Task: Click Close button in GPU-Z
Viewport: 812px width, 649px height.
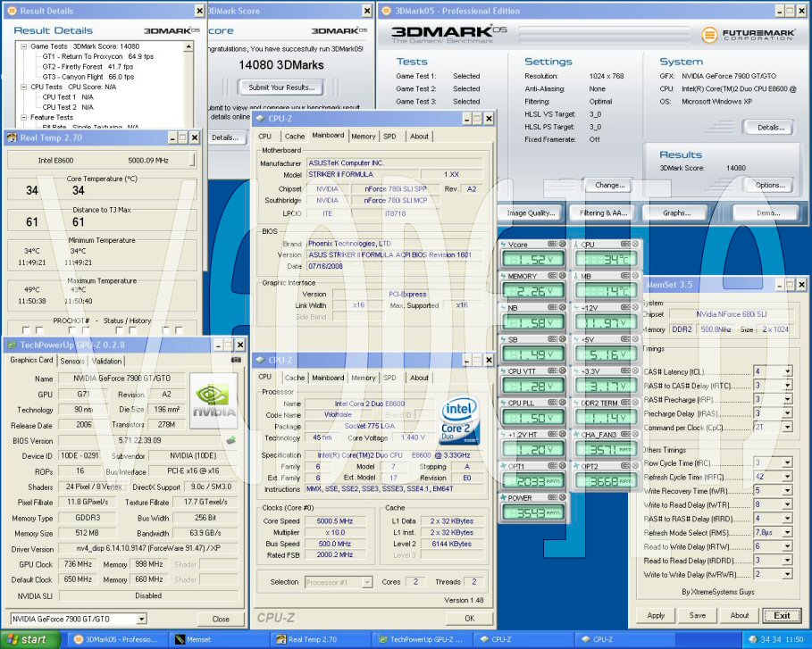Action: (x=221, y=619)
